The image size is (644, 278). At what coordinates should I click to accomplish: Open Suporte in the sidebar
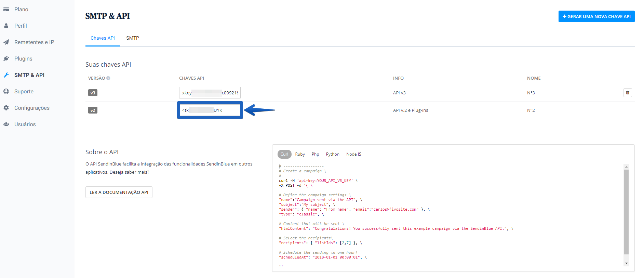[x=24, y=91]
